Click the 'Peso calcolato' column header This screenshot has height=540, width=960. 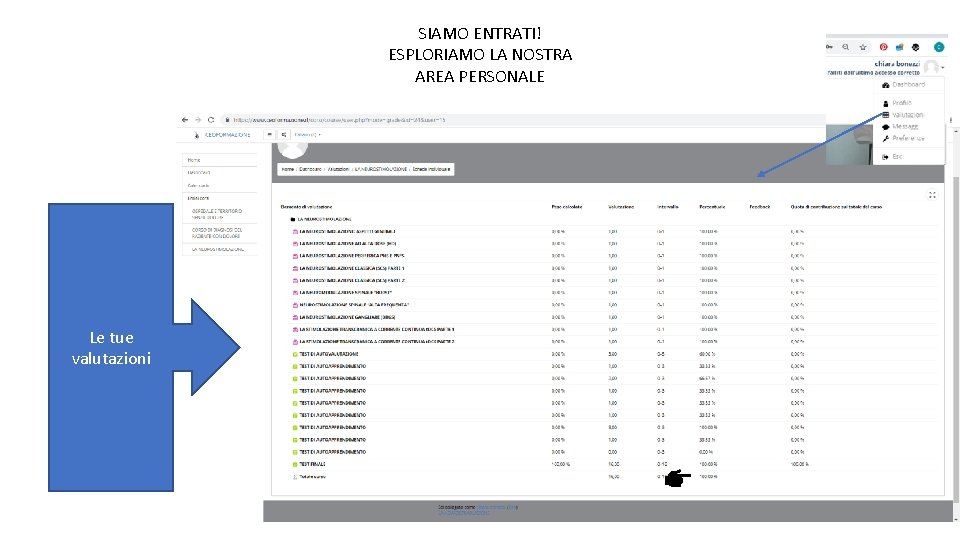[x=567, y=207]
